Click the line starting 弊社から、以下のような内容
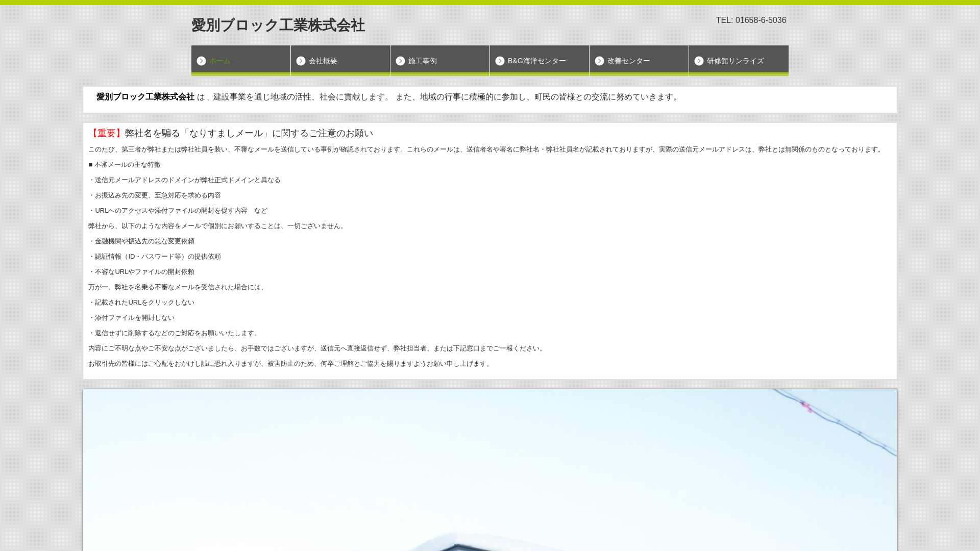Viewport: 980px width, 551px height. point(217,226)
